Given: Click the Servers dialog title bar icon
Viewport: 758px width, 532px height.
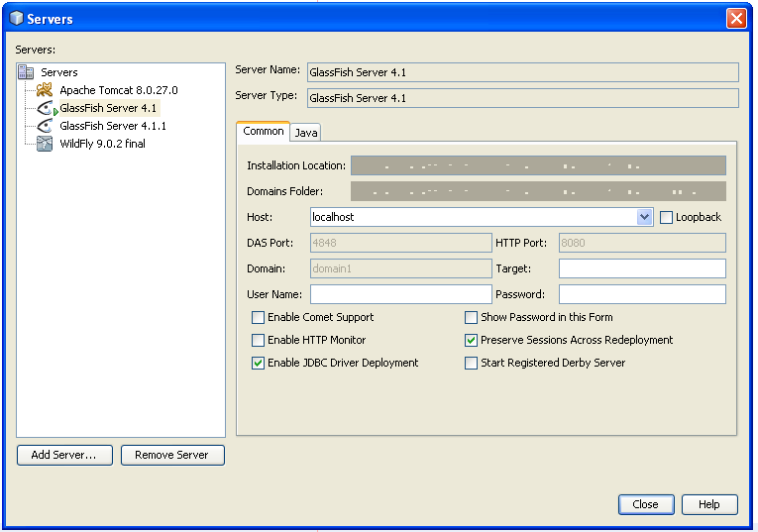Looking at the screenshot, I should pyautogui.click(x=17, y=19).
